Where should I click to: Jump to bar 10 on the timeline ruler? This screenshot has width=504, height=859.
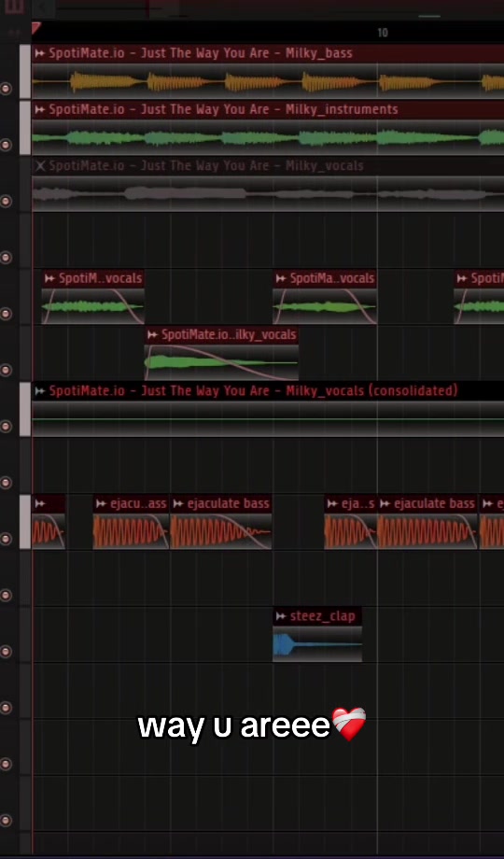[x=383, y=33]
